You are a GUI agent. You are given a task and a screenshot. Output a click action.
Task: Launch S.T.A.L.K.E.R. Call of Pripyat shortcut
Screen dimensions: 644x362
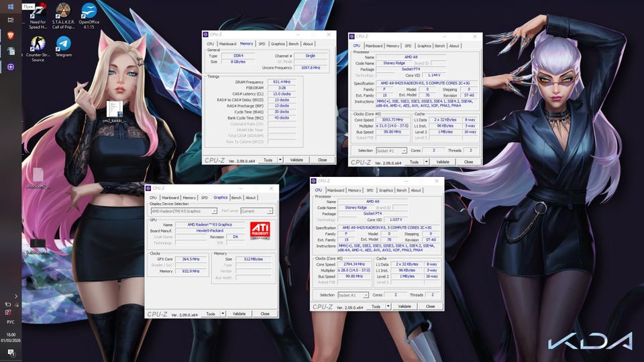[x=63, y=16]
